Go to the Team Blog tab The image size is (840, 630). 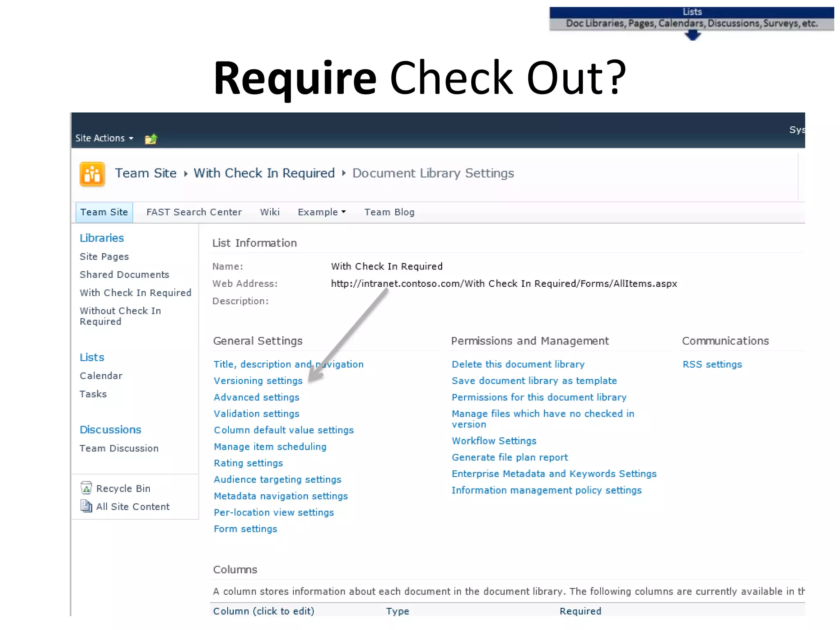pyautogui.click(x=389, y=212)
